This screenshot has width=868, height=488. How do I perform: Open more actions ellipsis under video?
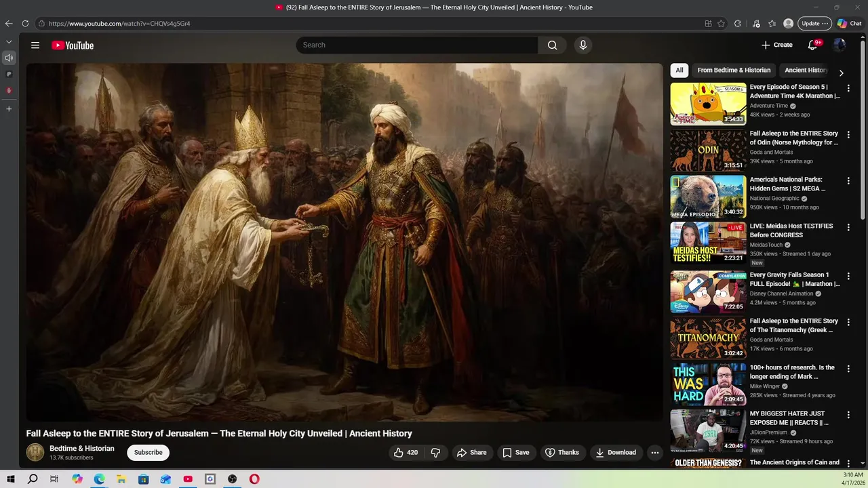click(x=655, y=452)
